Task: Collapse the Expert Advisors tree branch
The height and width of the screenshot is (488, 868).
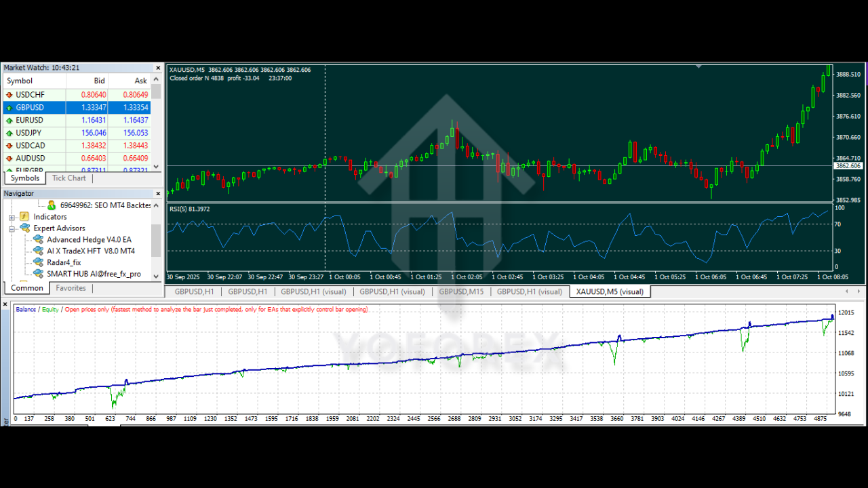Action: click(12, 228)
